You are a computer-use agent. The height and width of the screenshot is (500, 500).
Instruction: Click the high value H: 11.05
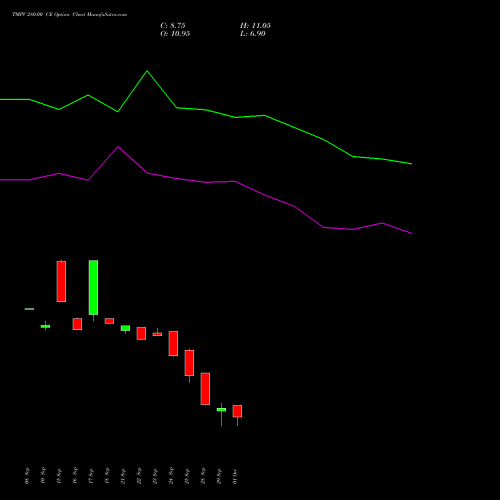click(x=255, y=26)
